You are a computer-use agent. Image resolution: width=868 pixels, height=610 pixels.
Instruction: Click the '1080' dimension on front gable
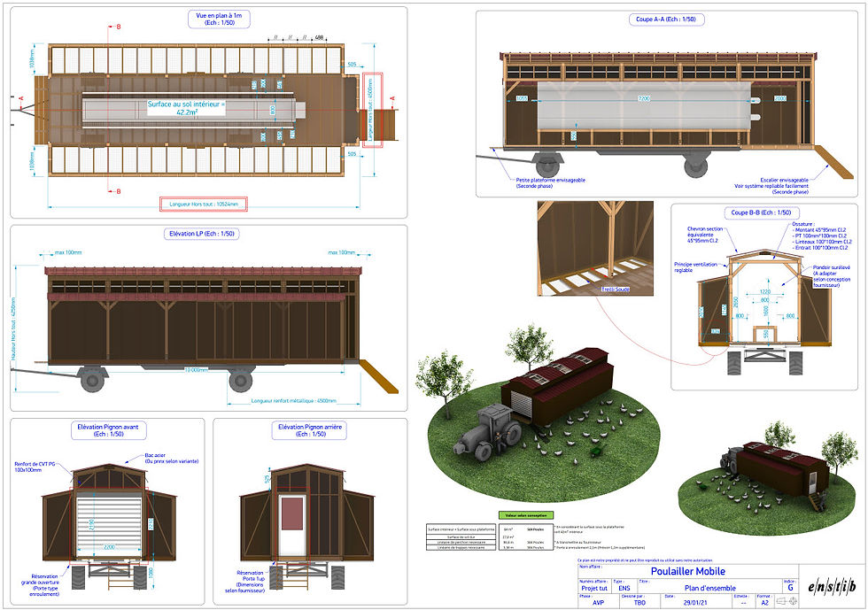[150, 572]
